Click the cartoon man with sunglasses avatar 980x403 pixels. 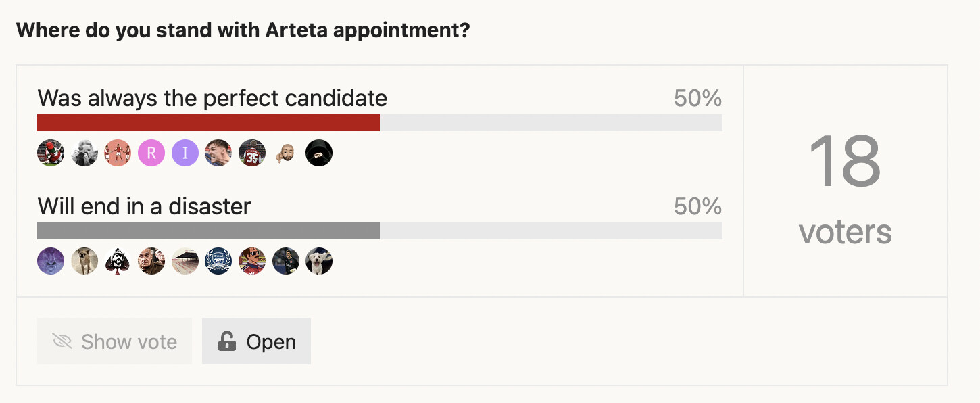[x=252, y=261]
